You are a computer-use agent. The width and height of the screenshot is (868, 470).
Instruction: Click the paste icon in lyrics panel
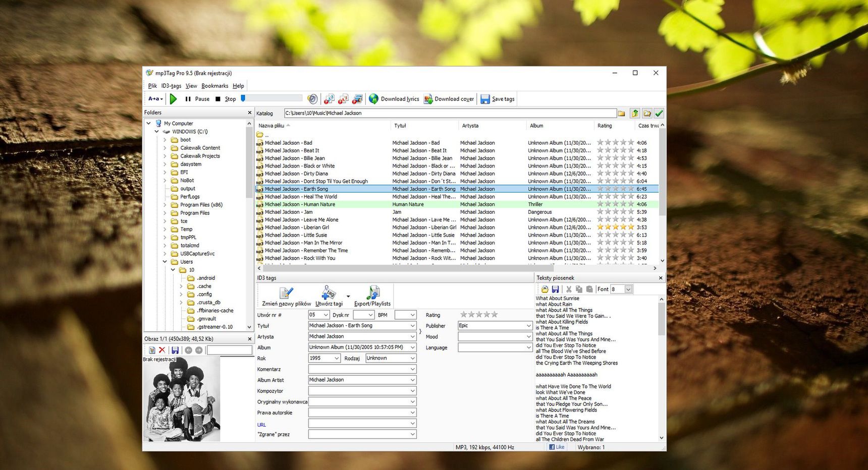(589, 289)
